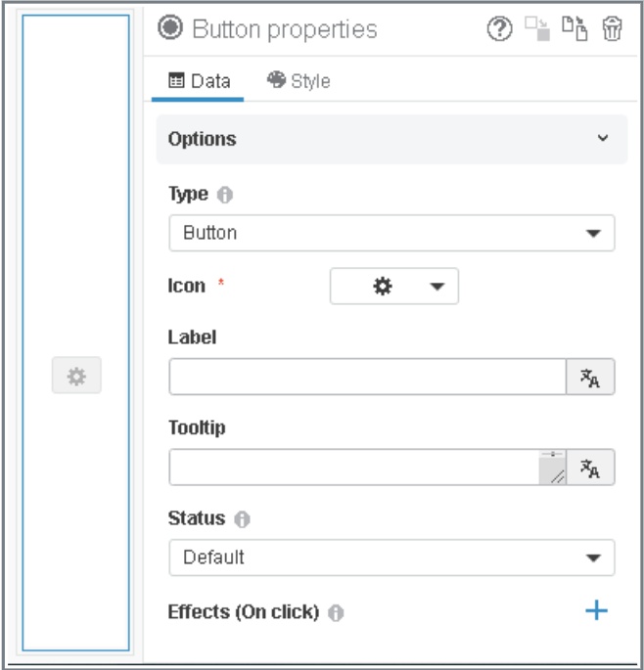644x670 pixels.
Task: Click translate icon next to Label field
Action: pos(590,378)
